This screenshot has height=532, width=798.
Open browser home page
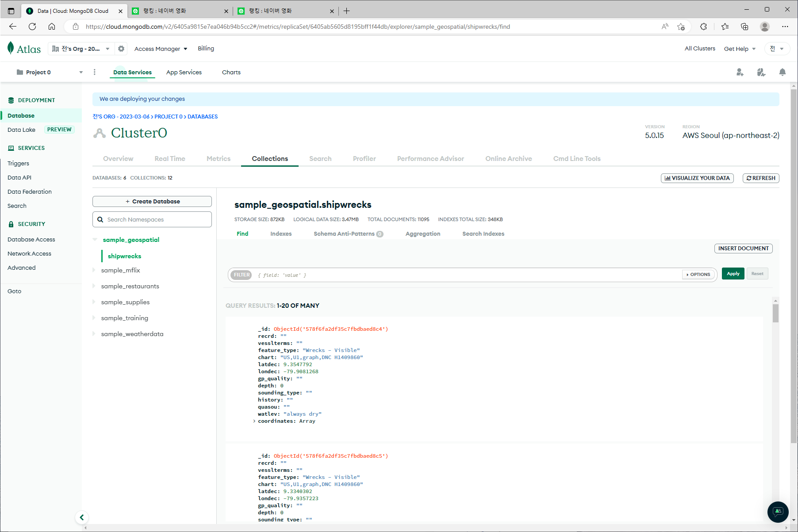pos(52,27)
